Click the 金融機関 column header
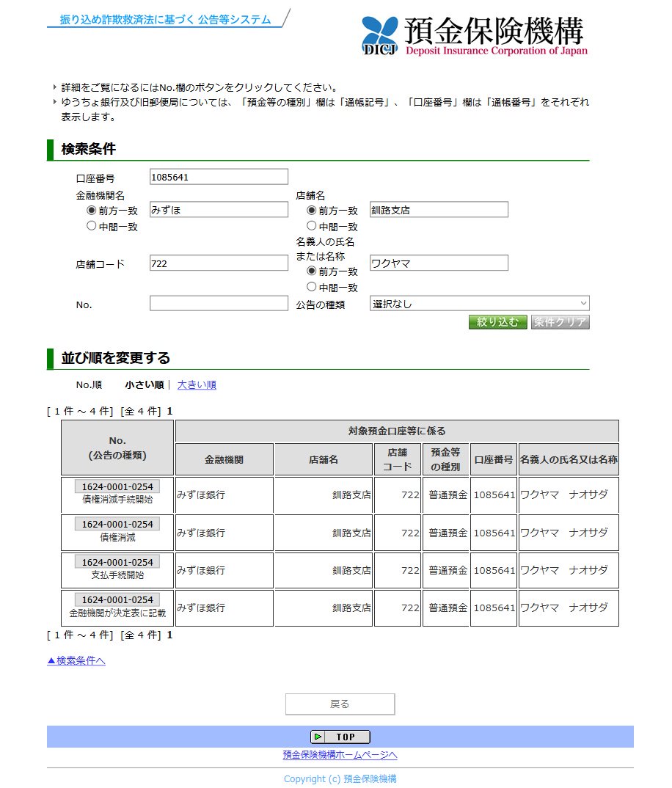 click(x=224, y=459)
